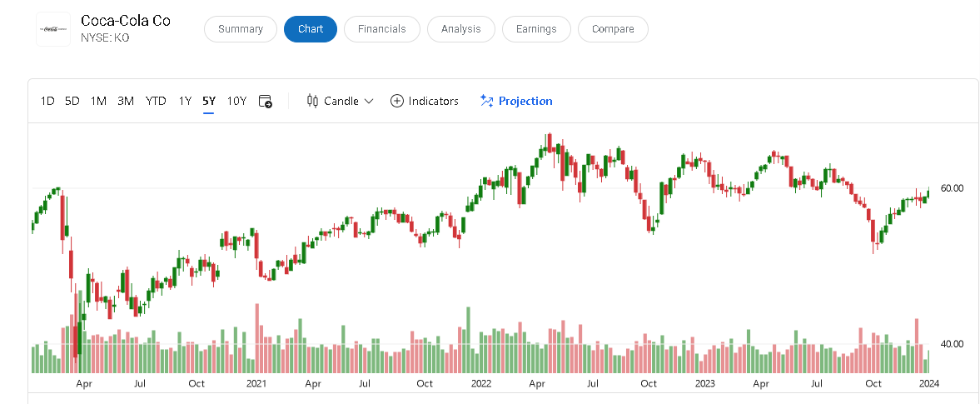Click the Projection sparkle icon

point(487,101)
